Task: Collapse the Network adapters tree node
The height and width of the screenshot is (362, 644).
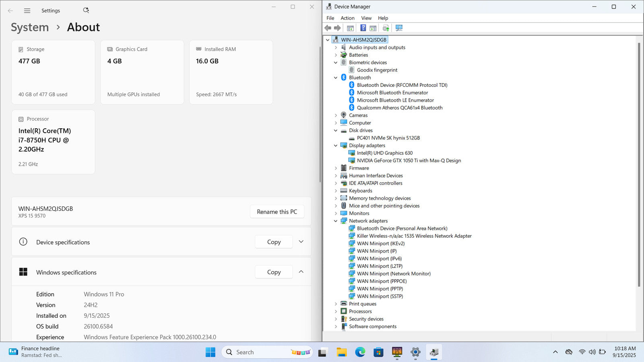Action: pos(336,221)
